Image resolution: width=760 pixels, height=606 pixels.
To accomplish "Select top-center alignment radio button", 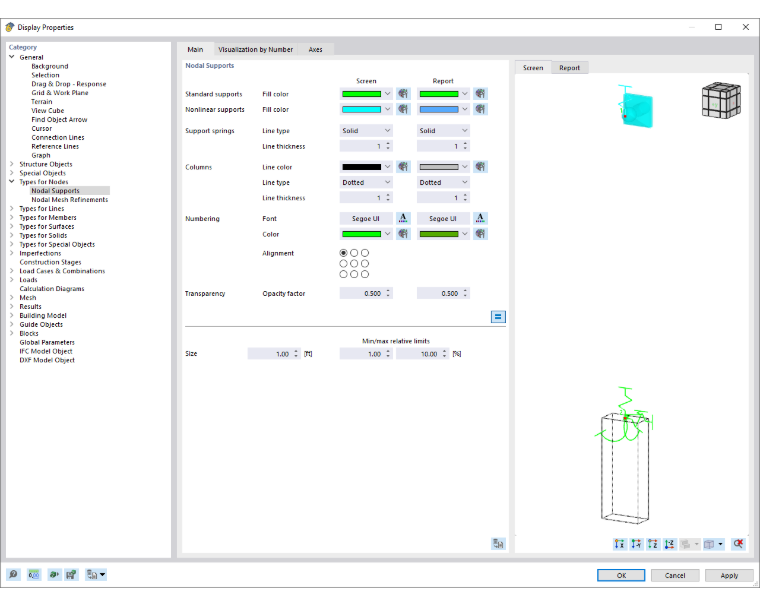I will click(x=354, y=253).
